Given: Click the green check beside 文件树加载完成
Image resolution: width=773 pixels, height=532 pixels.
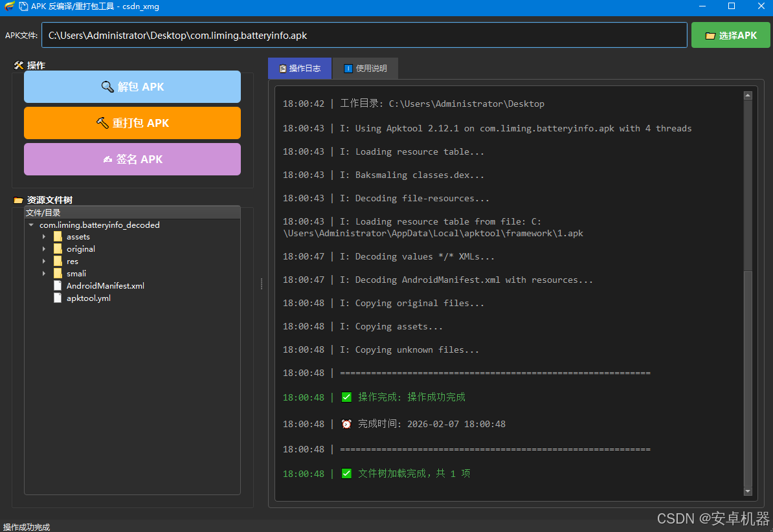Looking at the screenshot, I should click(x=346, y=474).
